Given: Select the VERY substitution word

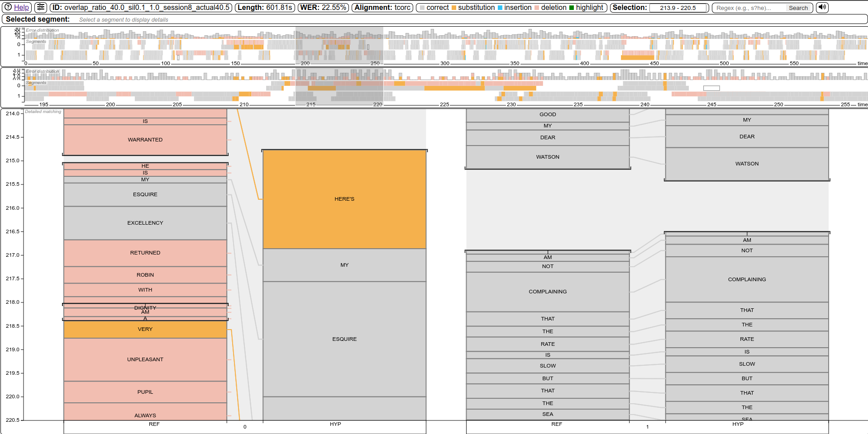Looking at the screenshot, I should coord(145,329).
